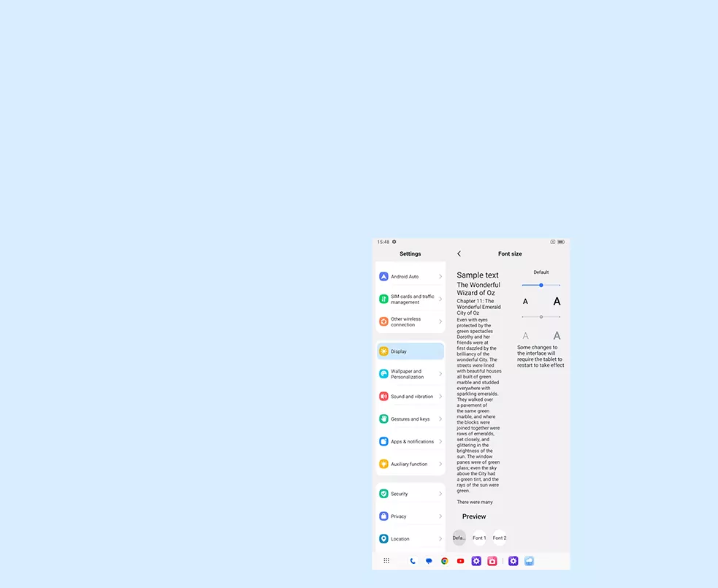Expand the Sound and vibration chevron
This screenshot has height=588, width=718.
tap(440, 397)
